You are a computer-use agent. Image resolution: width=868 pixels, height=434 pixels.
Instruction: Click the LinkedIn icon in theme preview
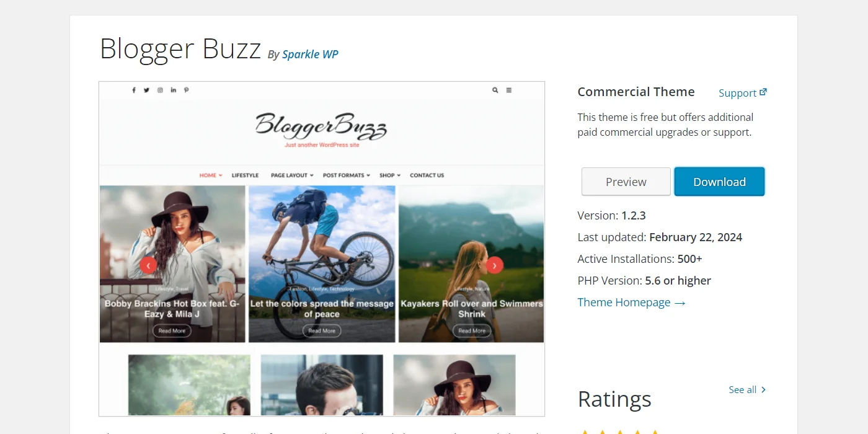(173, 90)
